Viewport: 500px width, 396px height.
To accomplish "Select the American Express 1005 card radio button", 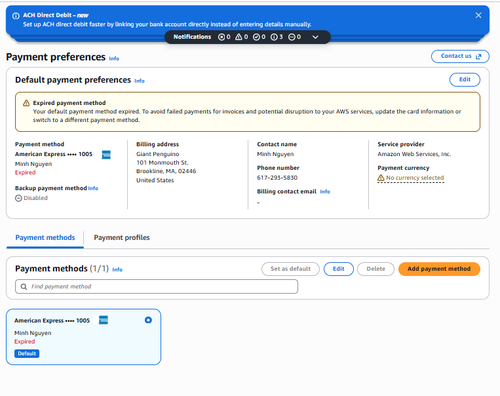I will pos(148,320).
